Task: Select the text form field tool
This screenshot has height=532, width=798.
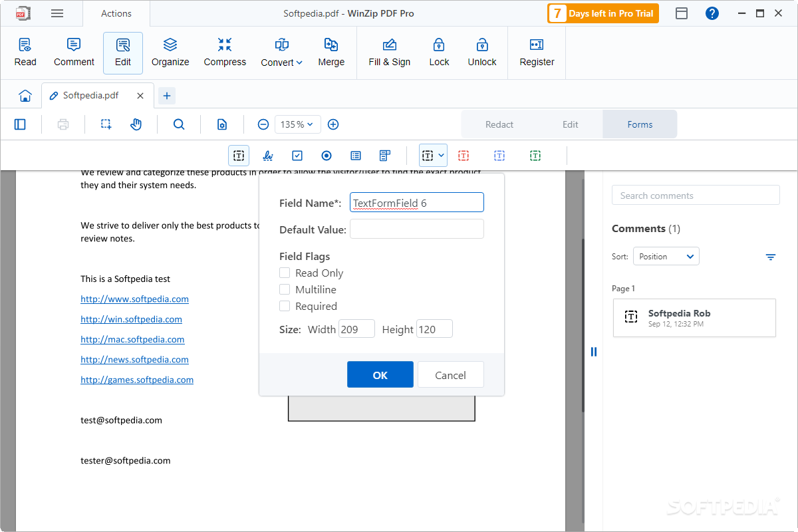Action: tap(239, 156)
